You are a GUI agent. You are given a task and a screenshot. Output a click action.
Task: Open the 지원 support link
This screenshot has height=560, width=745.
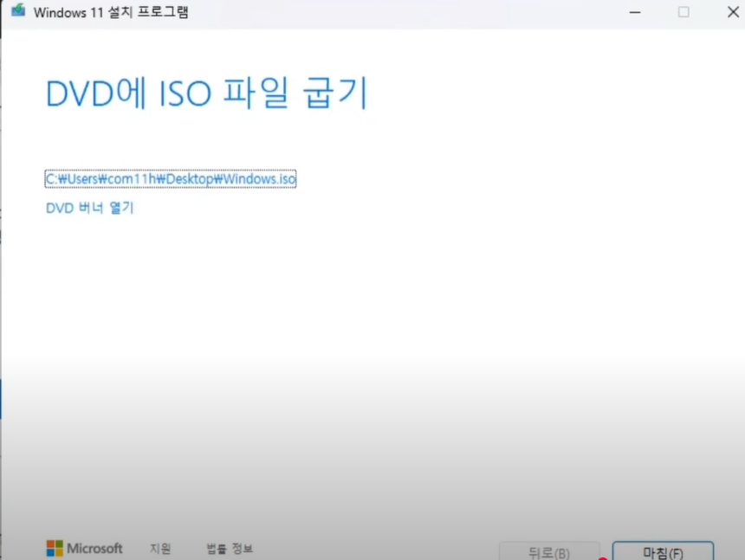pos(160,548)
